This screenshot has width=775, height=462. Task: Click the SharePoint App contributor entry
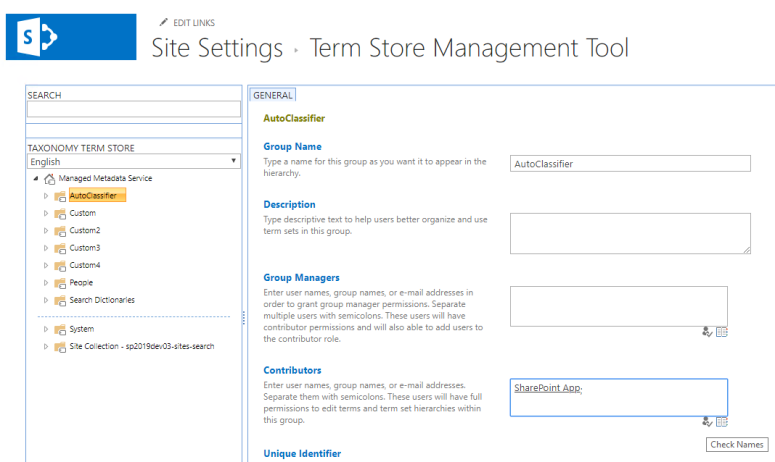click(x=547, y=388)
